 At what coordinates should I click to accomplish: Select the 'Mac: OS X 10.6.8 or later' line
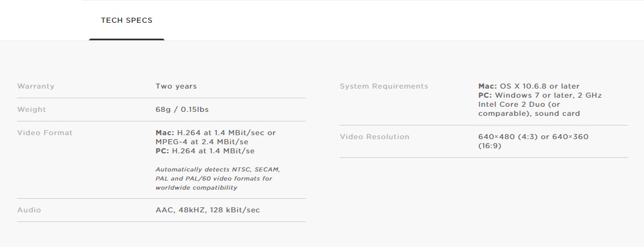point(529,86)
